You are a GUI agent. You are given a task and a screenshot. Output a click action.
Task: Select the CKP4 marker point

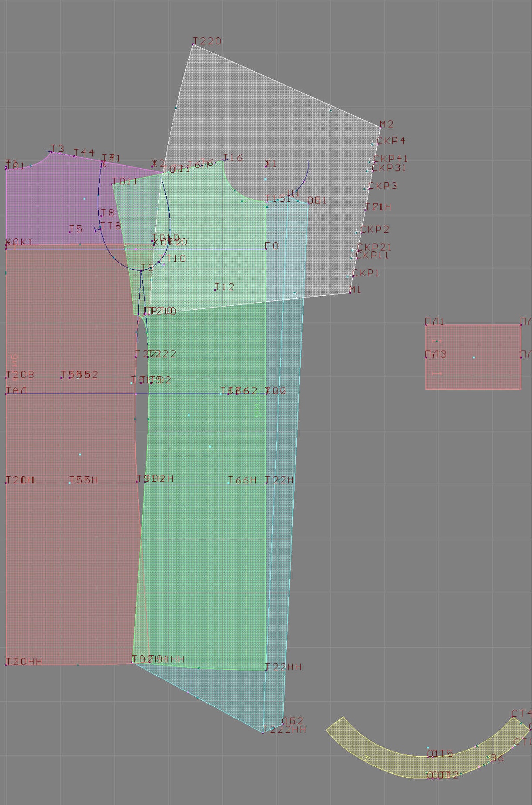[x=373, y=144]
